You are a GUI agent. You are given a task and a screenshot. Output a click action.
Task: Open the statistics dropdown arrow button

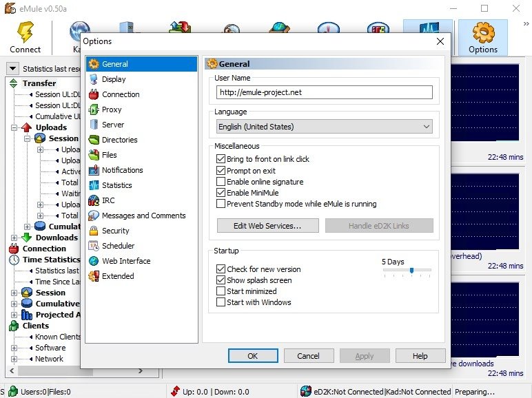(x=12, y=69)
